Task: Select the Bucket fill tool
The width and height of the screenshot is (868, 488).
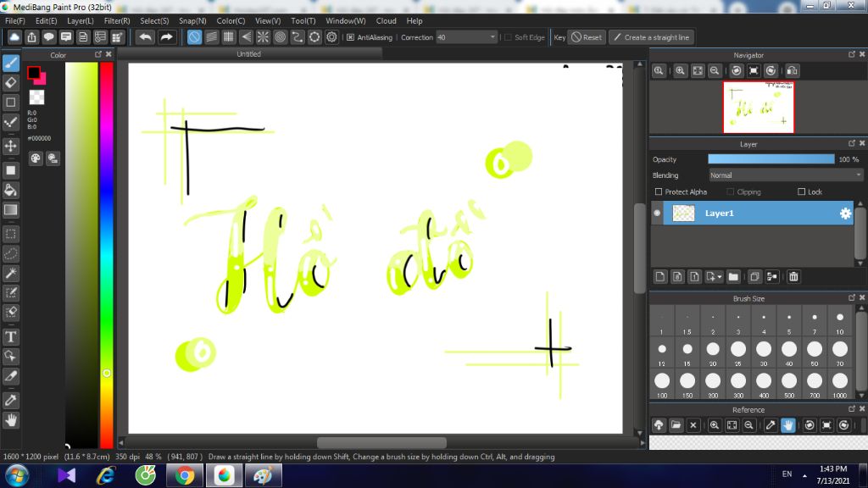Action: [10, 191]
